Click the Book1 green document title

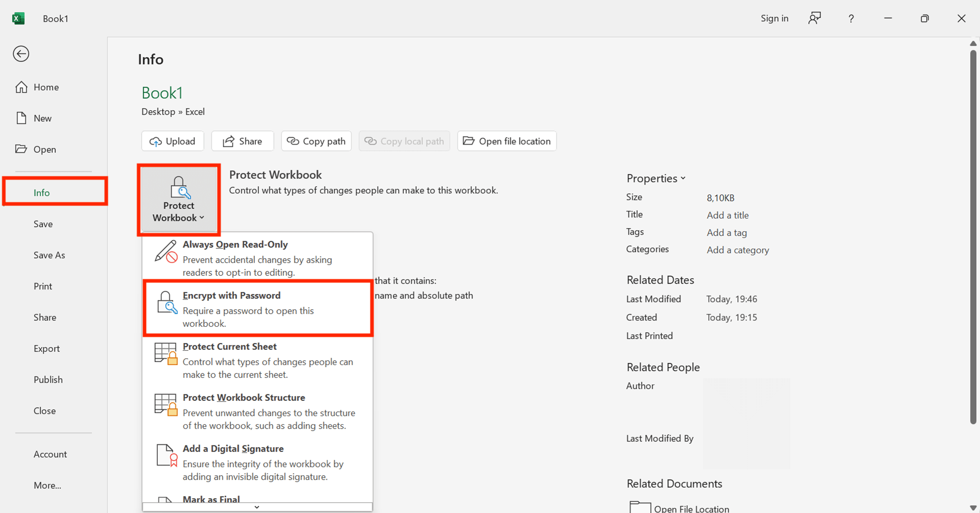pos(162,93)
